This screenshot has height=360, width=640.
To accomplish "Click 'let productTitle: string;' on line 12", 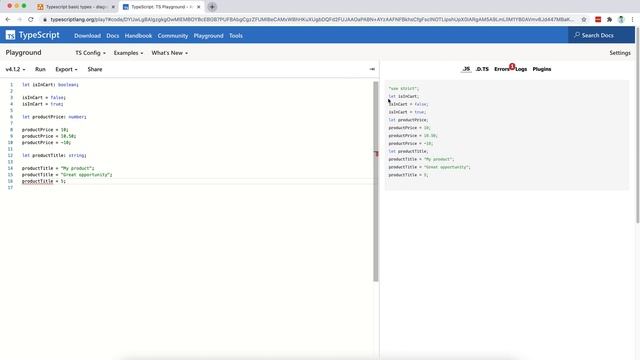I will (54, 155).
